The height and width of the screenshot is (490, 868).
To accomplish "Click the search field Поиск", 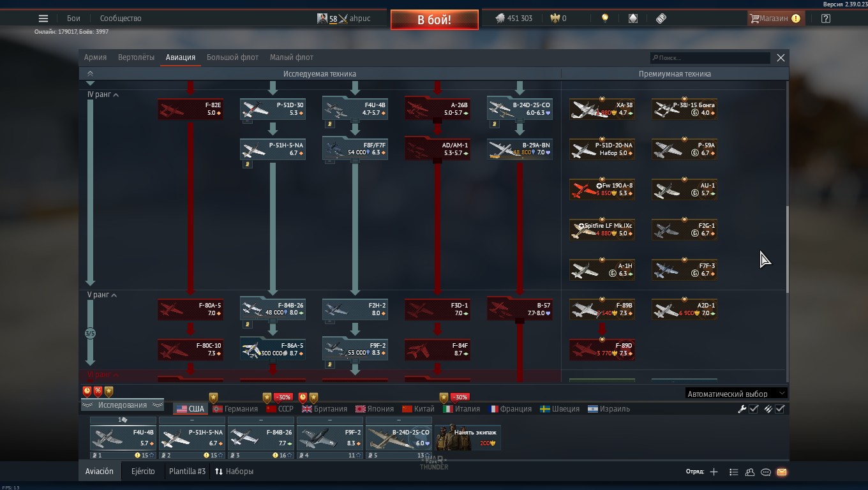I will (710, 57).
